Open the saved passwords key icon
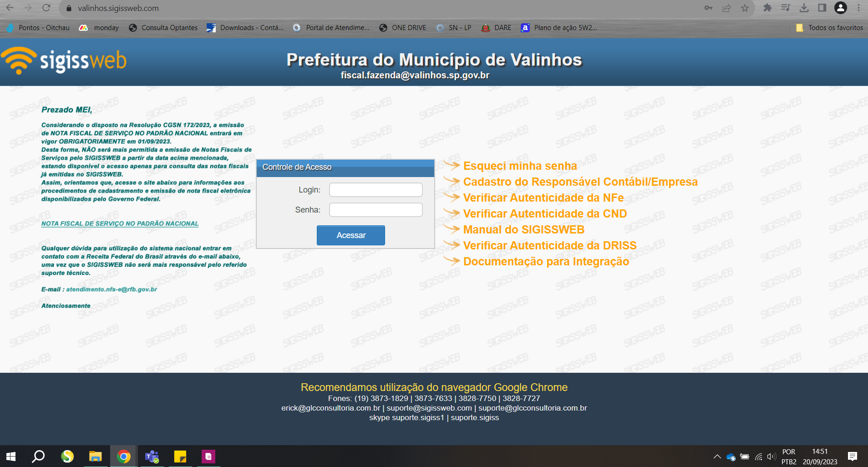Viewport: 868px width, 467px height. tap(708, 8)
